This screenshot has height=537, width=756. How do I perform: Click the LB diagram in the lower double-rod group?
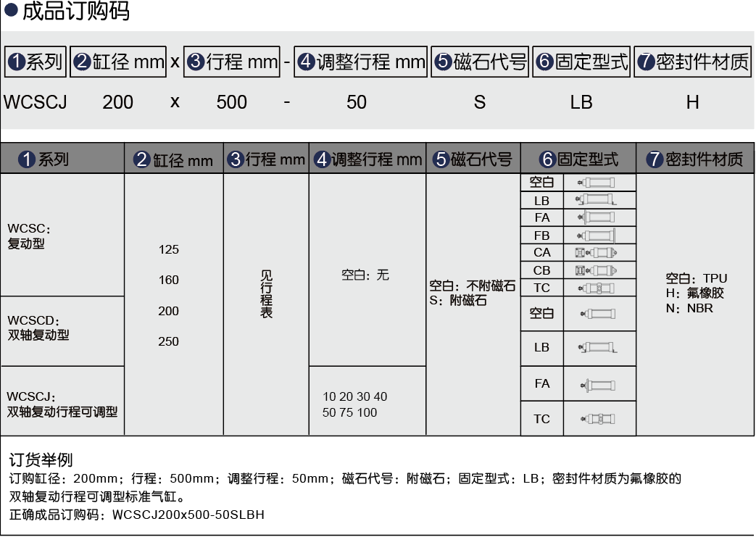(598, 348)
